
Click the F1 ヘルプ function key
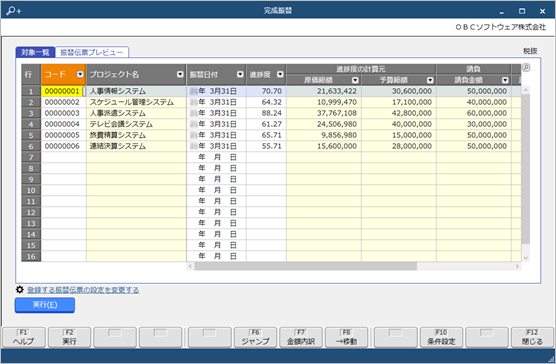[24, 337]
